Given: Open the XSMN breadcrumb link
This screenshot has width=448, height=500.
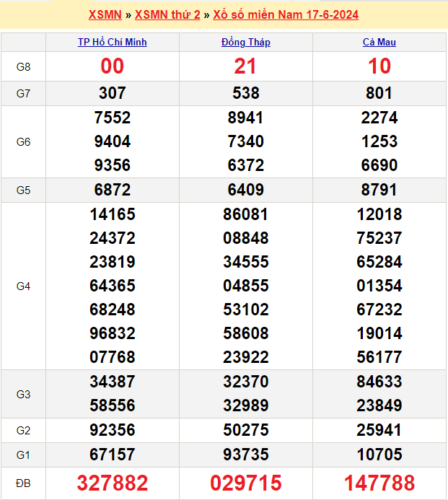Looking at the screenshot, I should coord(105,14).
